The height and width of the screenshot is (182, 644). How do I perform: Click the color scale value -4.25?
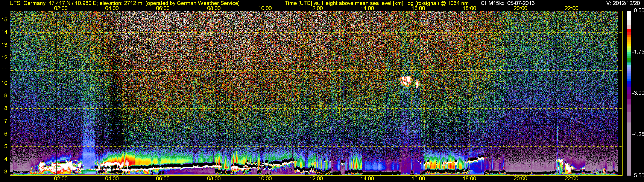(638, 134)
